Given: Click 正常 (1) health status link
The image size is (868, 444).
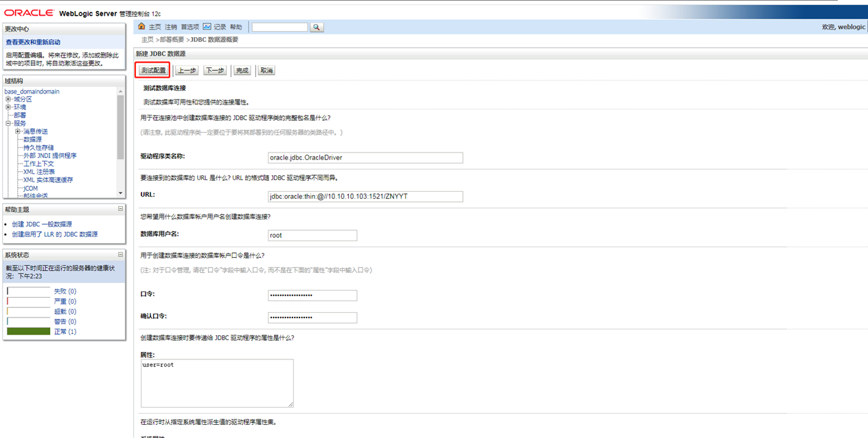Looking at the screenshot, I should coord(65,332).
